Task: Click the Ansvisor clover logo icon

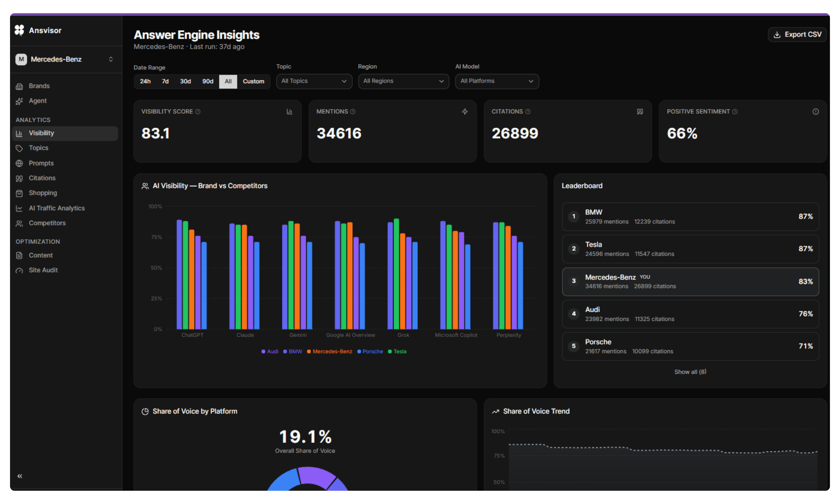Action: click(19, 30)
